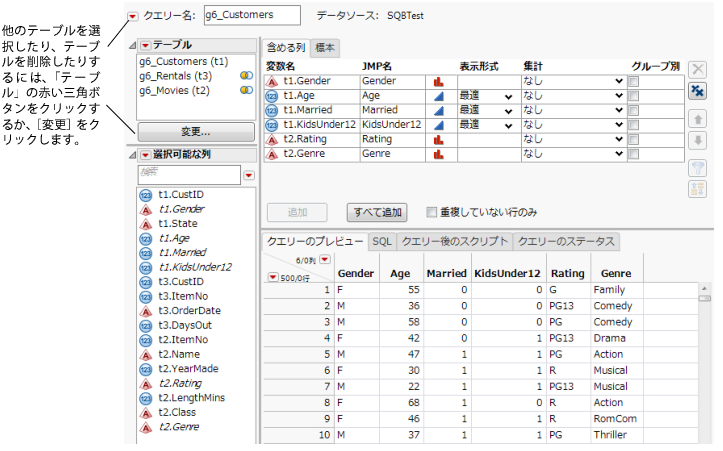Select the クエリーのプレビュー tab
The image size is (723, 451).
point(315,242)
